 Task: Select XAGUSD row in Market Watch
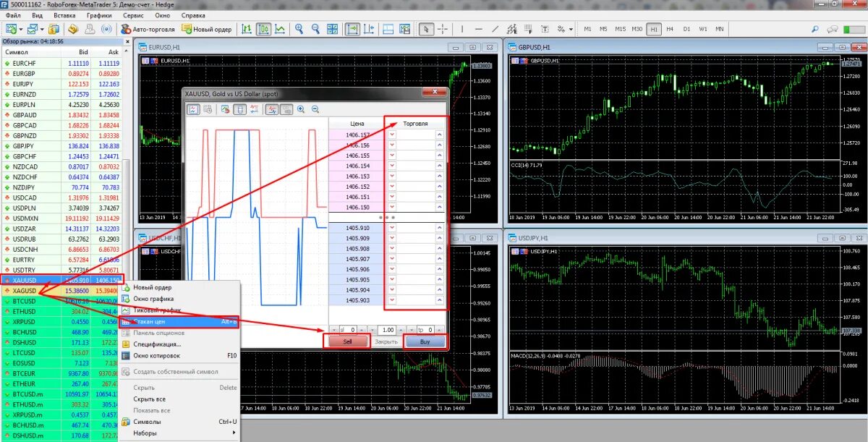tap(61, 290)
